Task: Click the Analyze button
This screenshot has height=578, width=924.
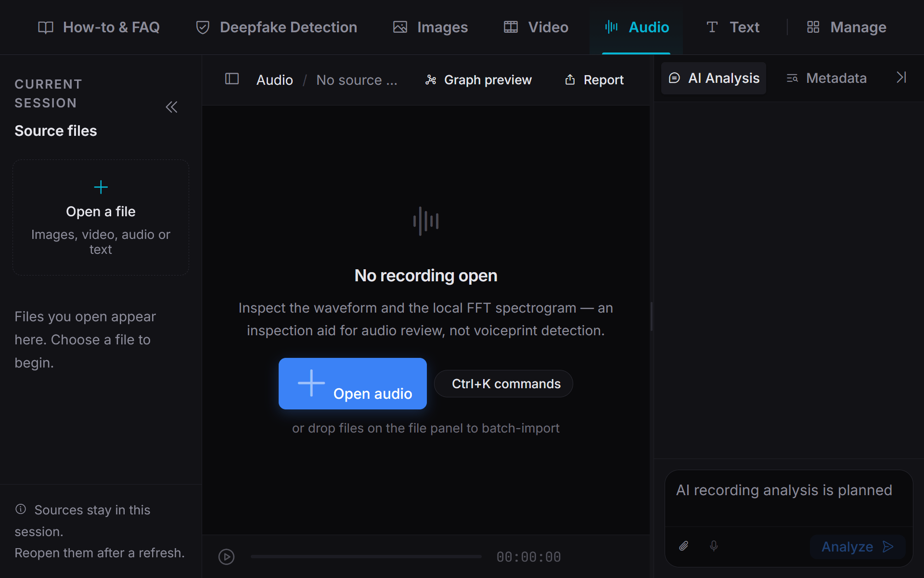Action: pyautogui.click(x=858, y=547)
